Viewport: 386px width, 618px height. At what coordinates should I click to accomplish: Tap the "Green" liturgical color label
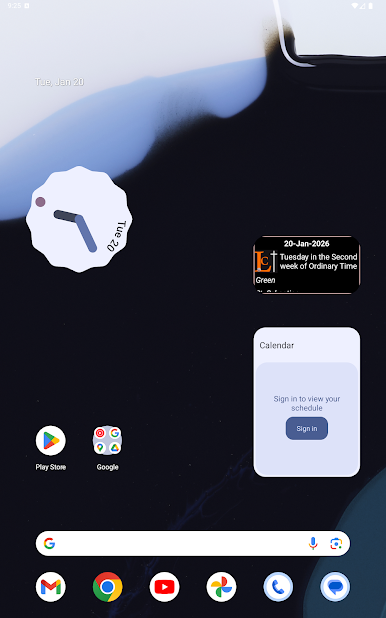pyautogui.click(x=265, y=280)
